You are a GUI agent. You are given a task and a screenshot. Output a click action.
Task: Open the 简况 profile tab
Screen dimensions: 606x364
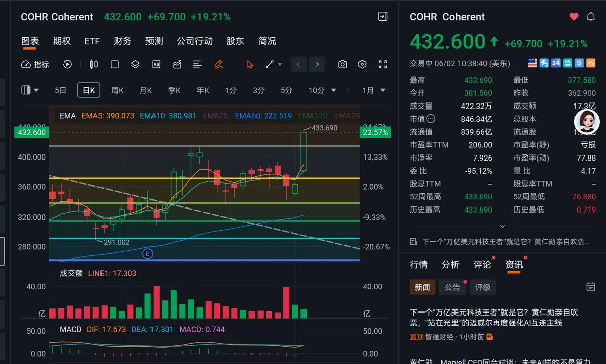(267, 41)
